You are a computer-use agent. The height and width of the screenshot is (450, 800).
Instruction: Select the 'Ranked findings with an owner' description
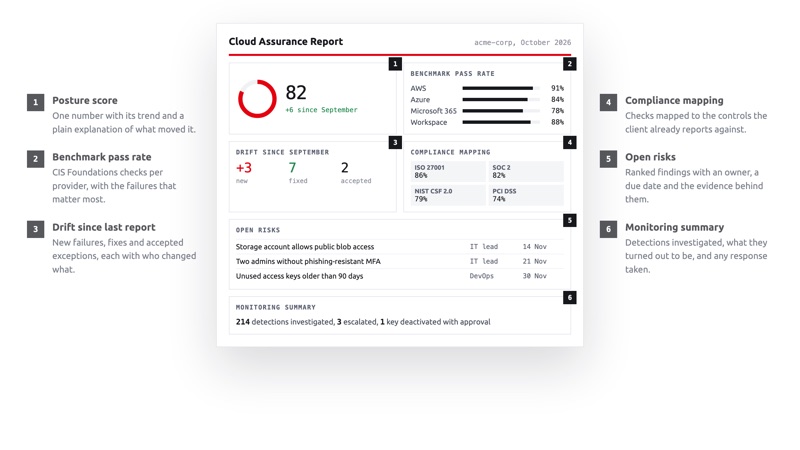point(694,186)
